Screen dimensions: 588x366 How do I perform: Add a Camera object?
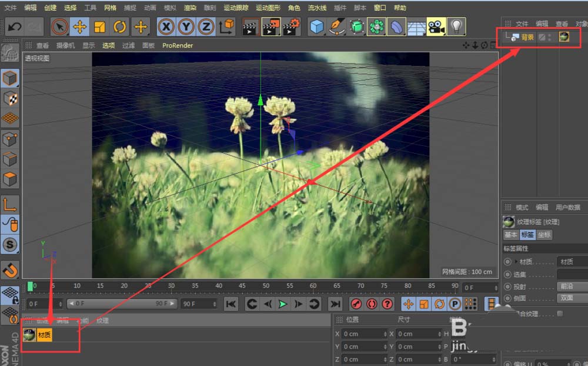[x=436, y=26]
